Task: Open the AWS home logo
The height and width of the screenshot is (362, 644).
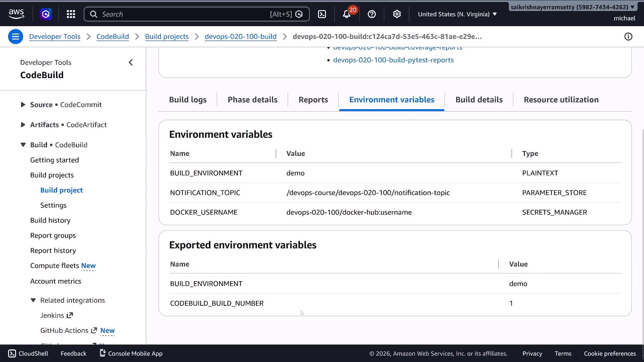Action: tap(16, 14)
